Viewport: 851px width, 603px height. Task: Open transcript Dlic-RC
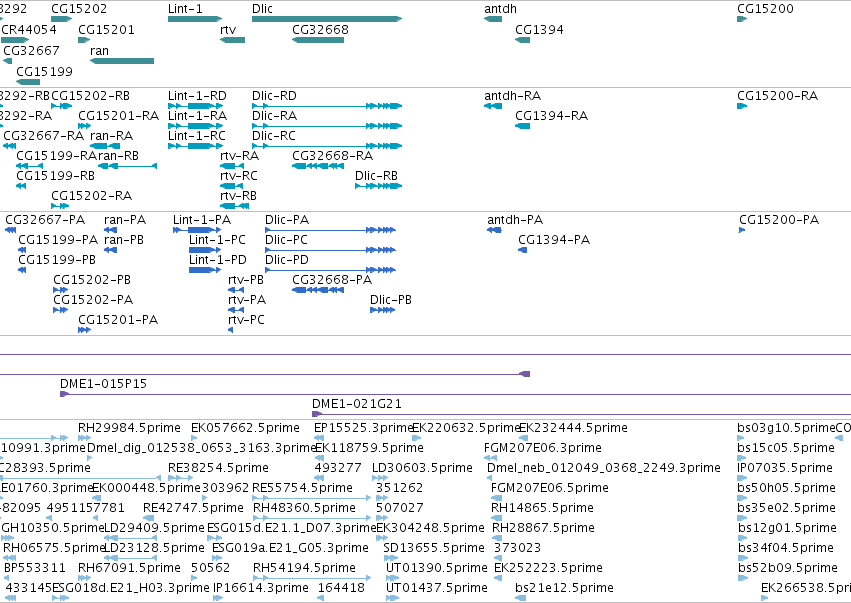pyautogui.click(x=274, y=136)
